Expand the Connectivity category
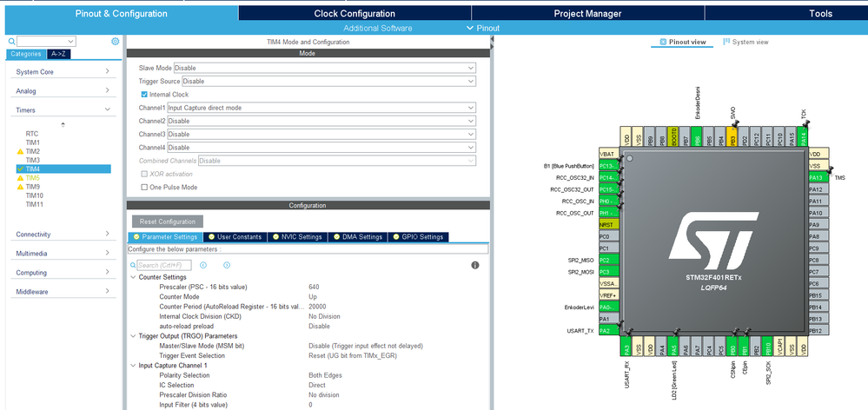 pyautogui.click(x=63, y=235)
